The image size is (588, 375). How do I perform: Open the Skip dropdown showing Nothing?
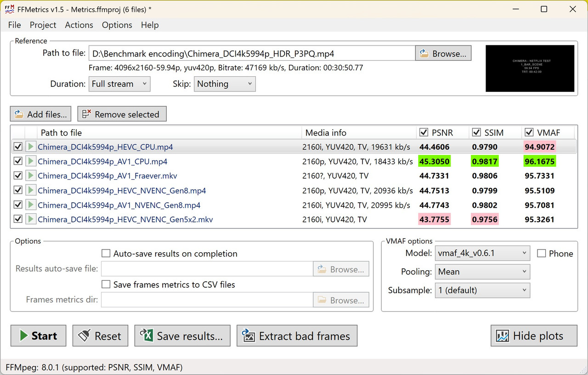225,84
